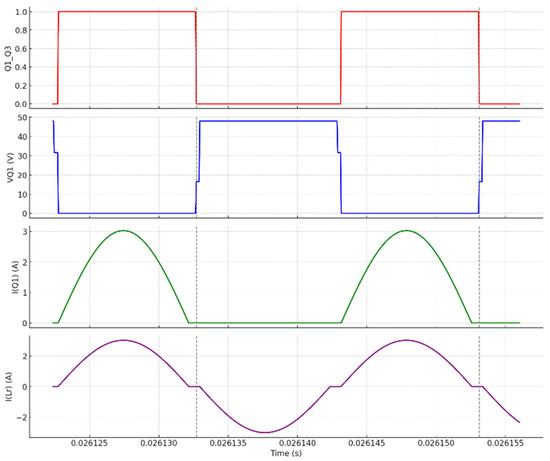
Task: Click the 0.026130 time tick label
Action: (159, 443)
